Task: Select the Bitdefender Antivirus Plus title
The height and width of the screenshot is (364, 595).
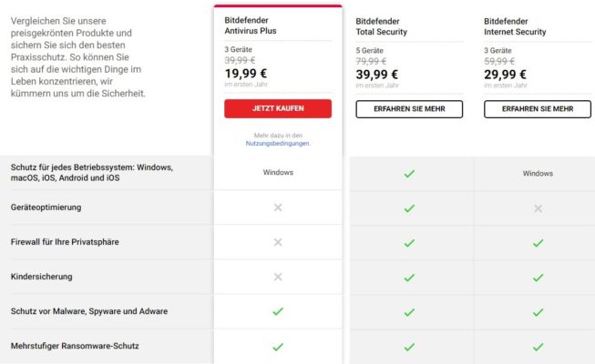Action: point(251,25)
